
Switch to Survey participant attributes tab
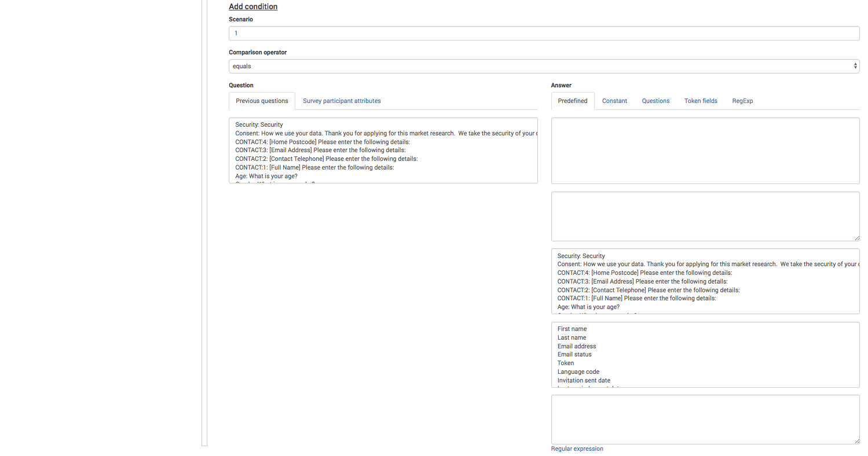342,101
